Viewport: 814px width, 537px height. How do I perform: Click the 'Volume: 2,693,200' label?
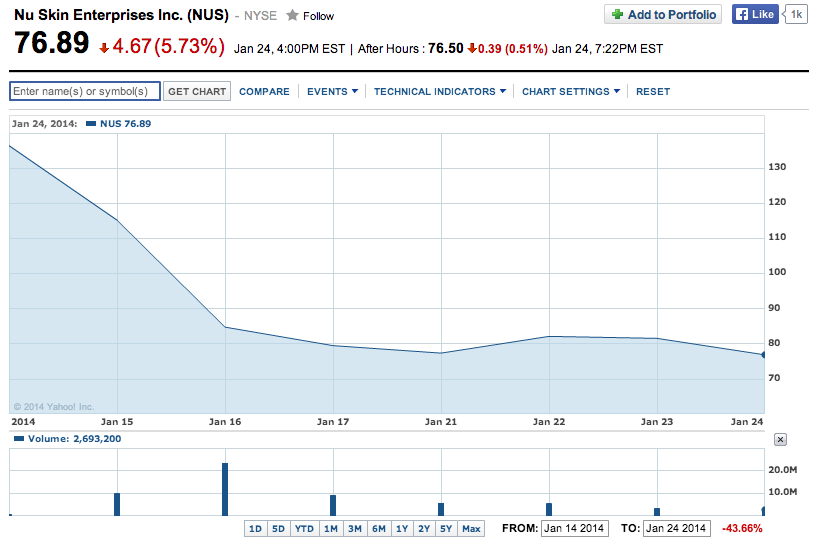(x=74, y=439)
